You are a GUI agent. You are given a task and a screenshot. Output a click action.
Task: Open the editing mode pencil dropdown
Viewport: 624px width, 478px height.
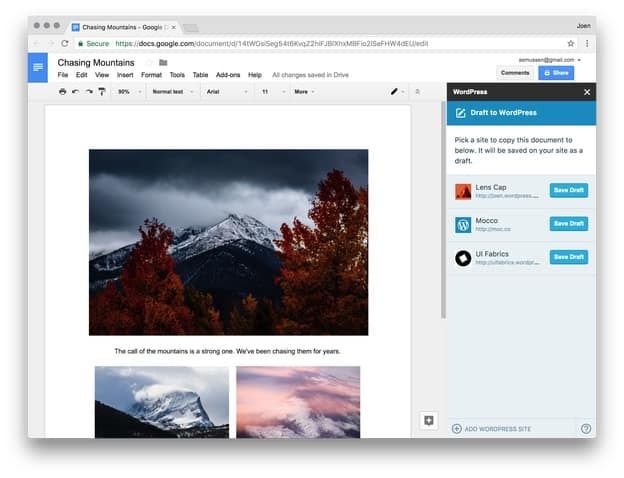pyautogui.click(x=397, y=92)
